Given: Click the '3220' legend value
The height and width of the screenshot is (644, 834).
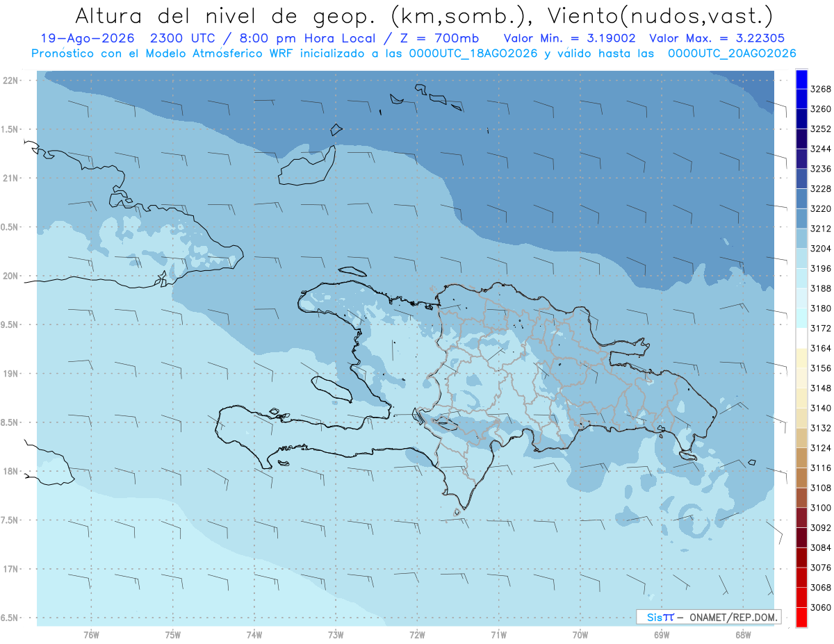Looking at the screenshot, I should click(x=821, y=208).
